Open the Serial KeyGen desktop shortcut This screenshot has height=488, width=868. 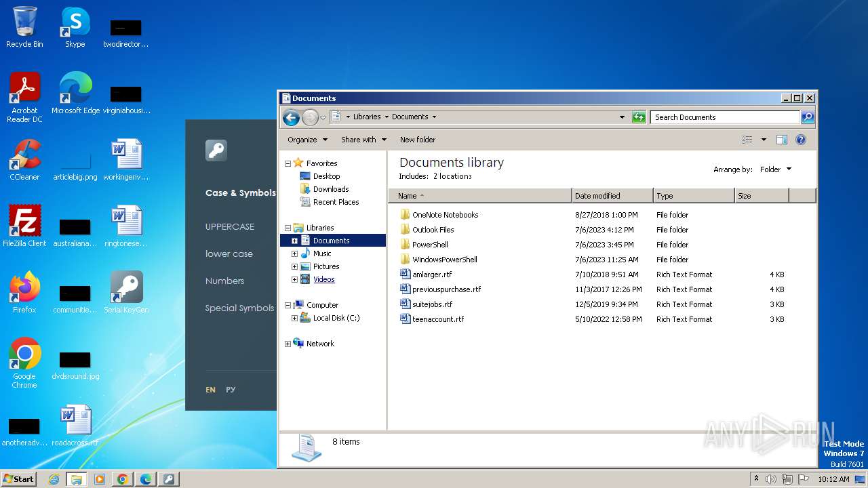(126, 292)
